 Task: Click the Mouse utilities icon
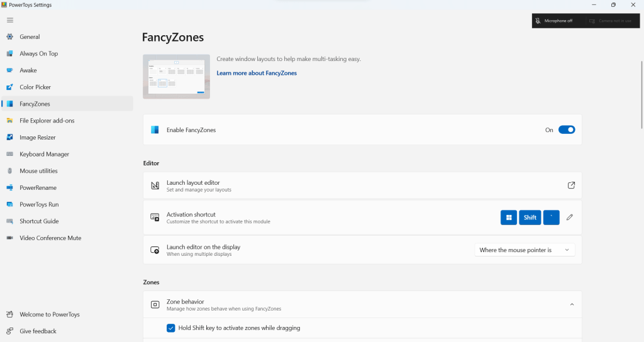pos(10,171)
